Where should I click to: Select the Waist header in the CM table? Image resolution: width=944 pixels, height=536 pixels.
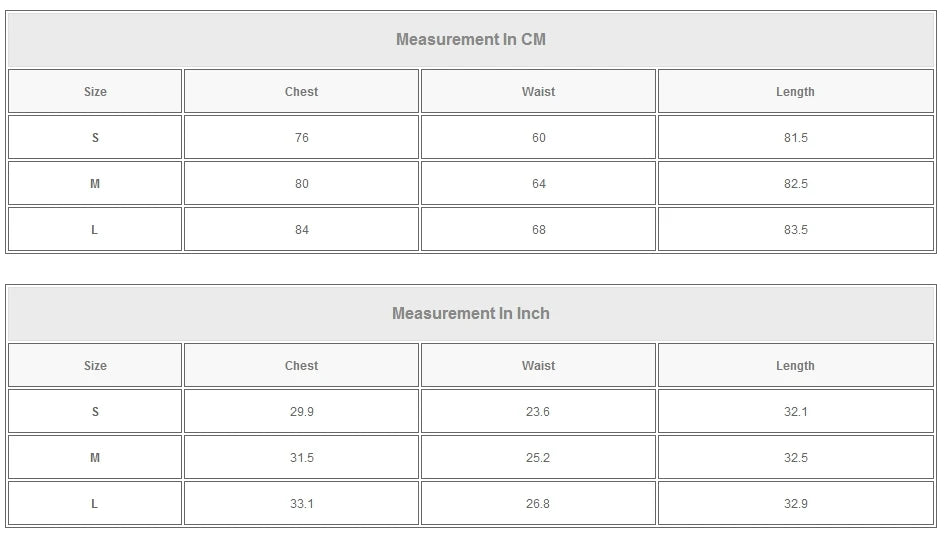(538, 92)
